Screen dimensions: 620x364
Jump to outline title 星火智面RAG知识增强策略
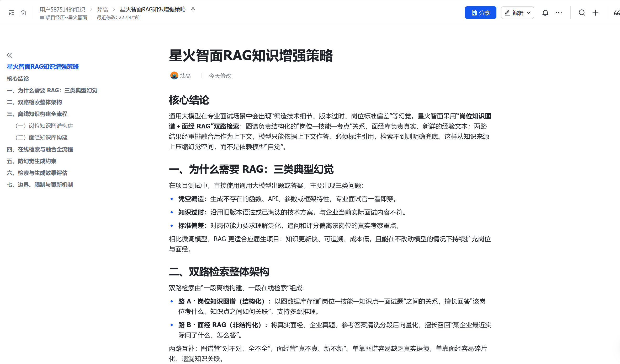(x=43, y=67)
